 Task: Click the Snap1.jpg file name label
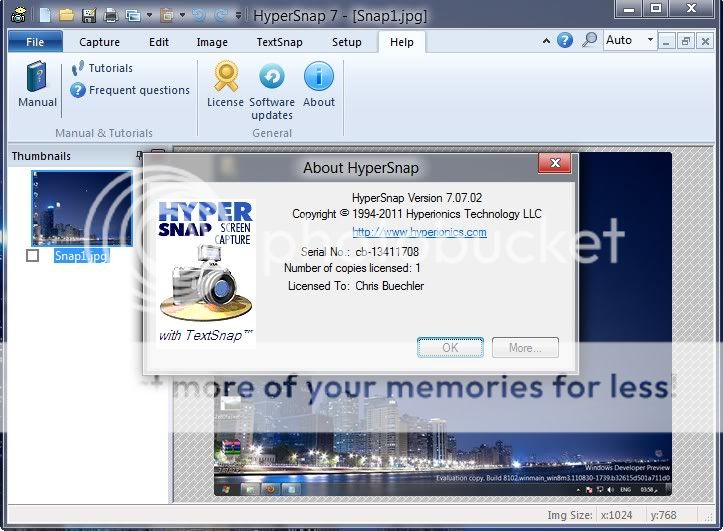pos(81,256)
